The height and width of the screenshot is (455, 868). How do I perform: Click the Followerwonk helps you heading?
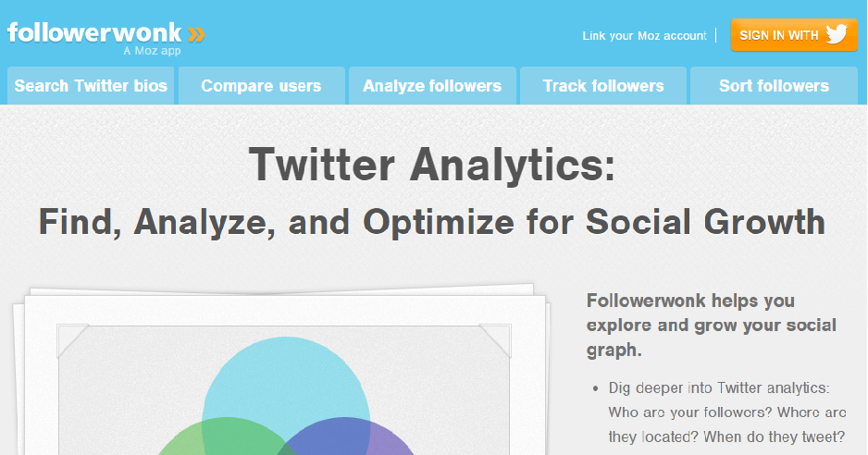click(712, 325)
